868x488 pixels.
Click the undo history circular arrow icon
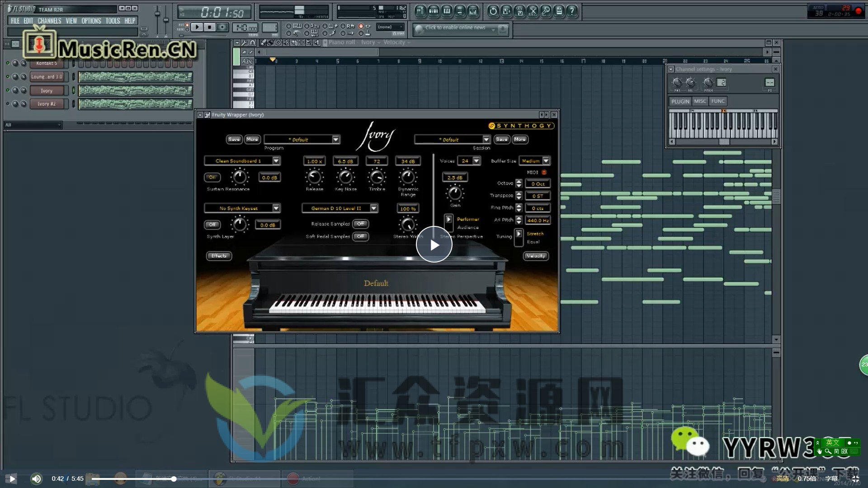[x=493, y=11]
